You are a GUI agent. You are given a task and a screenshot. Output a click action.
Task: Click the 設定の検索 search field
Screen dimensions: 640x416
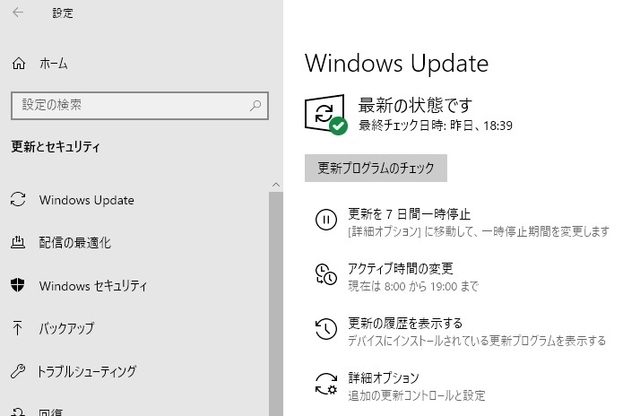[140, 106]
